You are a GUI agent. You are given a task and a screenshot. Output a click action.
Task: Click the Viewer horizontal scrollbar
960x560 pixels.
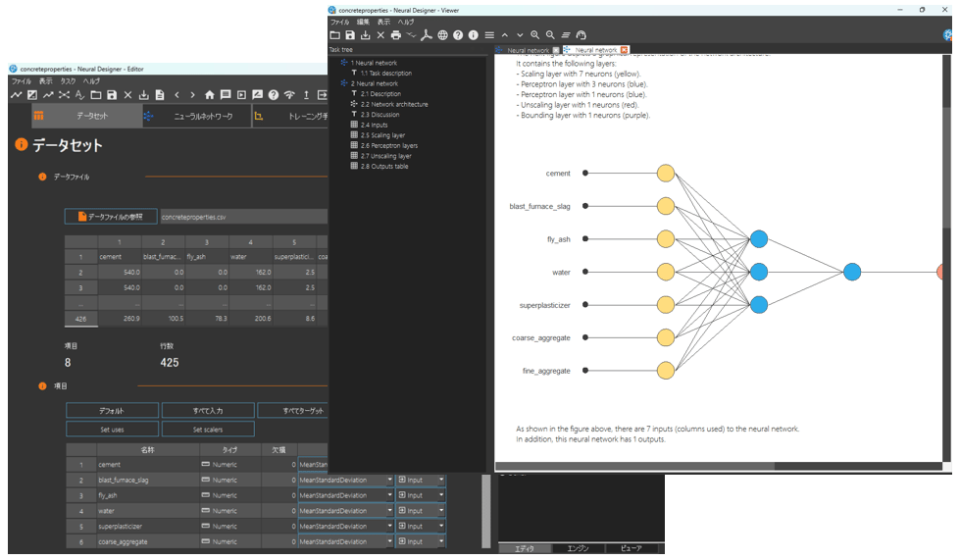pyautogui.click(x=634, y=466)
